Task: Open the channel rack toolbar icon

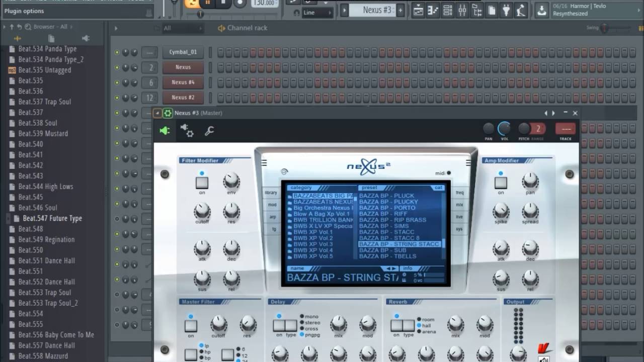Action: (x=448, y=10)
